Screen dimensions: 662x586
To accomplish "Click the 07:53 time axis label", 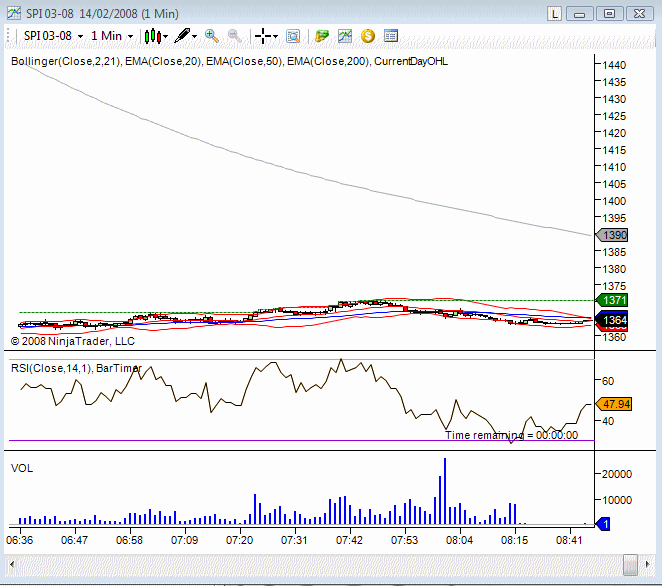I will pyautogui.click(x=404, y=540).
